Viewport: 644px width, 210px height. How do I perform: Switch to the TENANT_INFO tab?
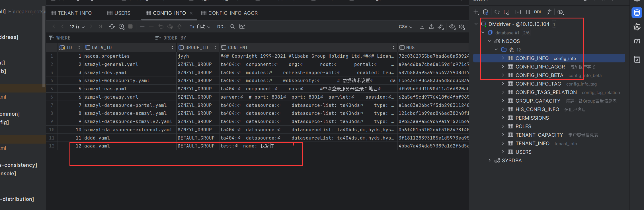tap(71, 13)
